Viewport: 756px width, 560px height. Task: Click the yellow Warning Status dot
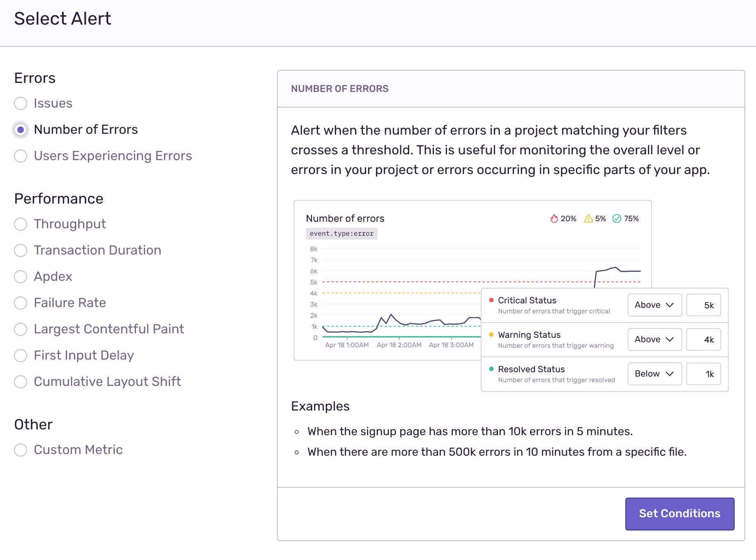point(491,335)
